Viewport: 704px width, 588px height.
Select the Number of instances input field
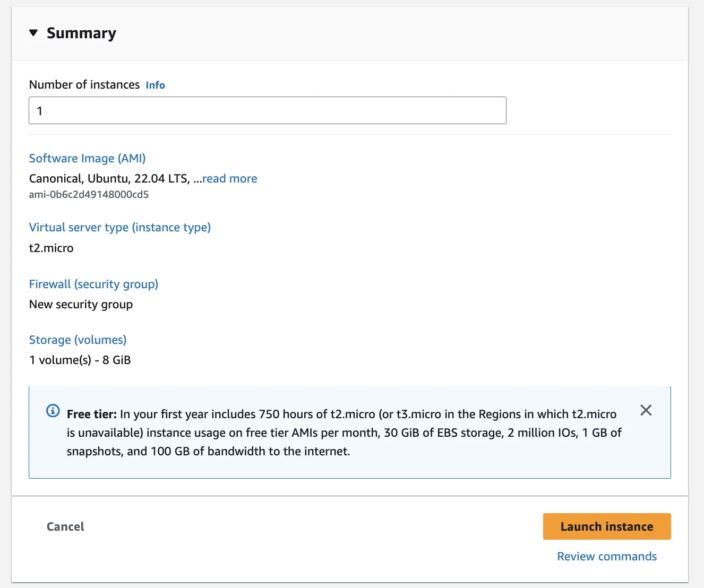[x=267, y=110]
